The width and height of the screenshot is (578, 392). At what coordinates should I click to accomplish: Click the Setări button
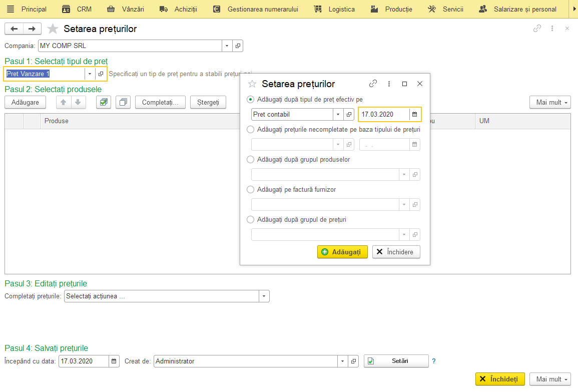tap(396, 361)
